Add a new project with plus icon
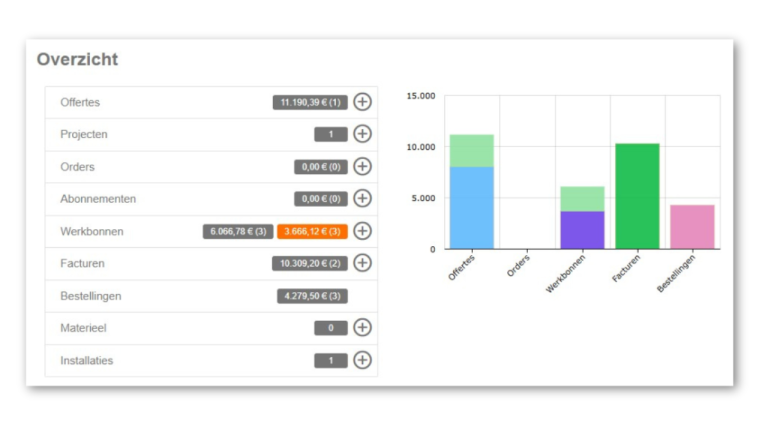The height and width of the screenshot is (432, 768). tap(362, 134)
